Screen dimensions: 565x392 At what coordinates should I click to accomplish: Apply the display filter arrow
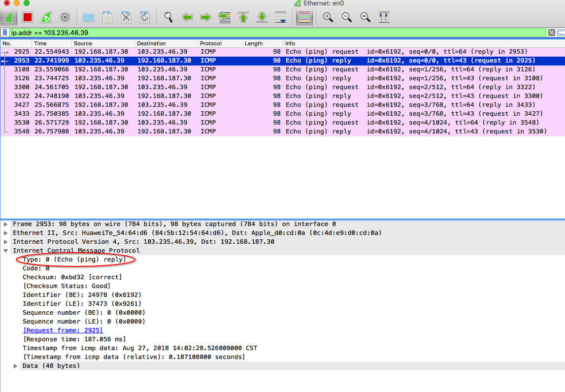[561, 33]
